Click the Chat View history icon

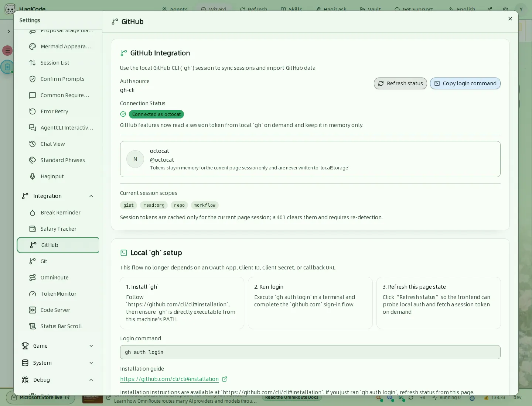[x=33, y=144]
